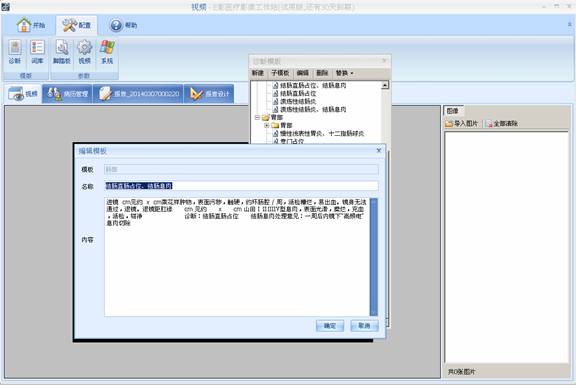Viewport: 576px width, 385px height.
Task: Confirm with the 确定 button
Action: click(330, 326)
